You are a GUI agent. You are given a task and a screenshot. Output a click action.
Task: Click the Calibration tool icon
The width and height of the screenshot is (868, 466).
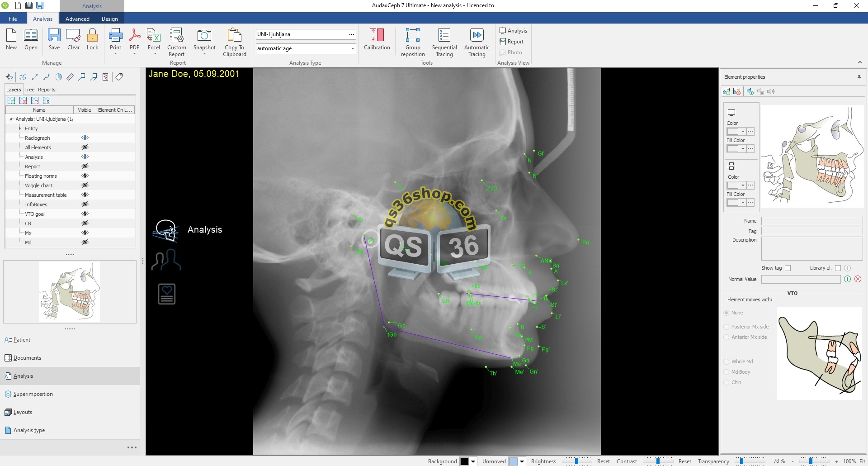click(x=377, y=35)
